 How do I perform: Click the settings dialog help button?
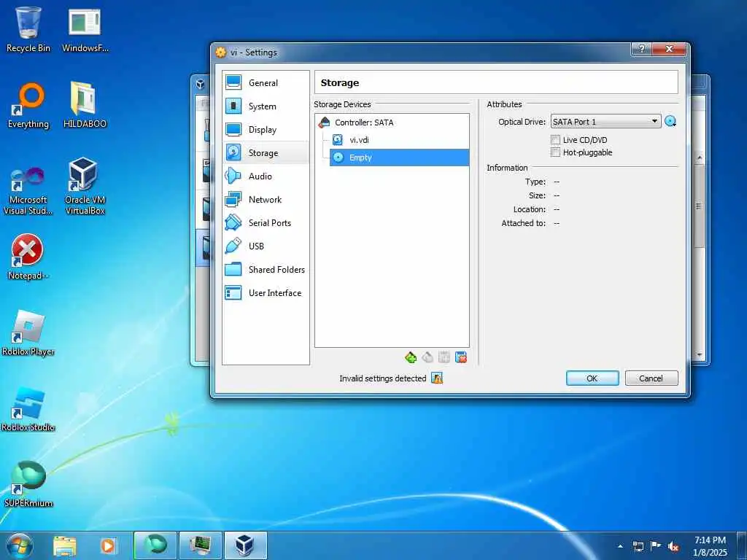click(642, 49)
